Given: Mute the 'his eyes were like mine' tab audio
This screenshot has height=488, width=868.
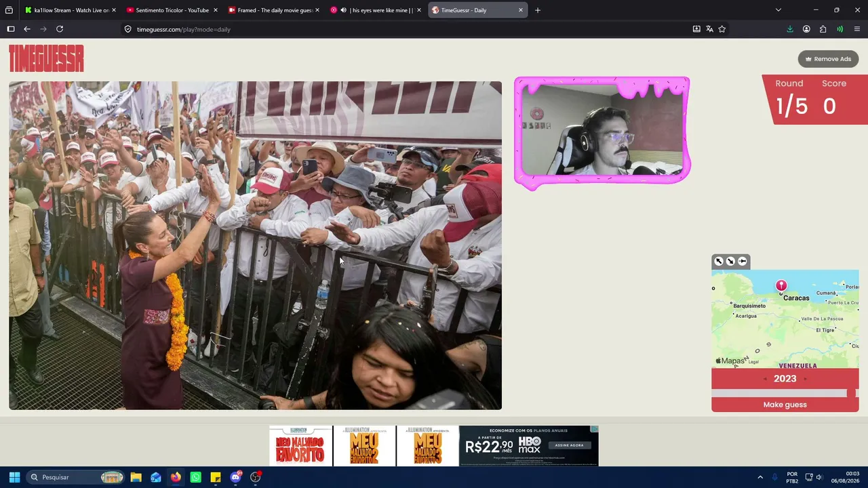Looking at the screenshot, I should coord(343,10).
